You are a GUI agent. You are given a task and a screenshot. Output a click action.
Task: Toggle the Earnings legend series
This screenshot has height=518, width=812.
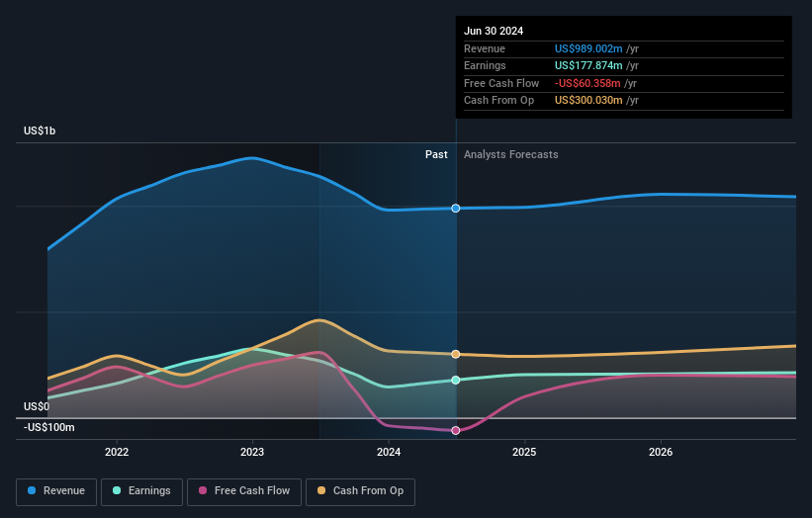pos(141,491)
